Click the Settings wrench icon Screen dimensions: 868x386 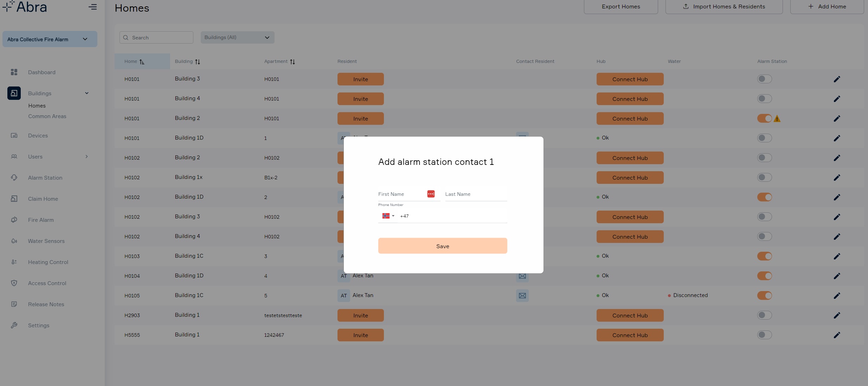(14, 325)
